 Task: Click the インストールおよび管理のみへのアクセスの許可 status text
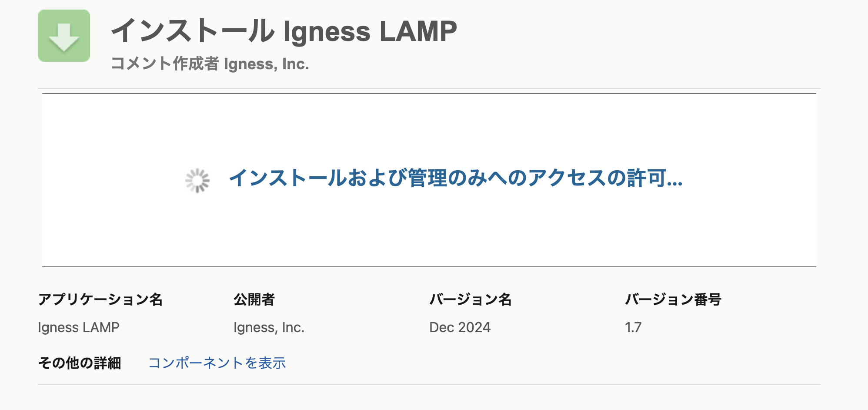[x=455, y=178]
